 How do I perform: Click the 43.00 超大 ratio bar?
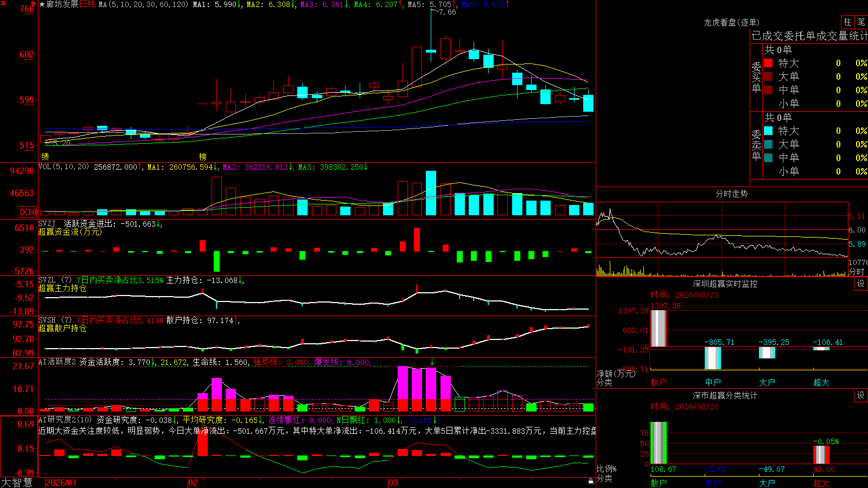click(821, 455)
